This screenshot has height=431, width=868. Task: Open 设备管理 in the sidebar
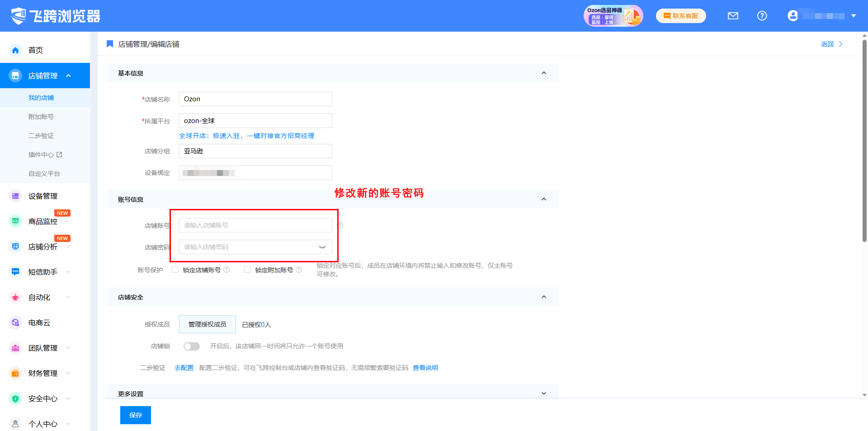point(43,196)
